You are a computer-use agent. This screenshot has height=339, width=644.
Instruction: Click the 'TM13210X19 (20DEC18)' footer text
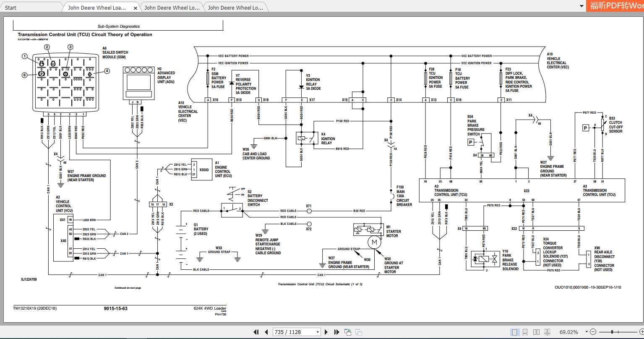[x=35, y=308]
